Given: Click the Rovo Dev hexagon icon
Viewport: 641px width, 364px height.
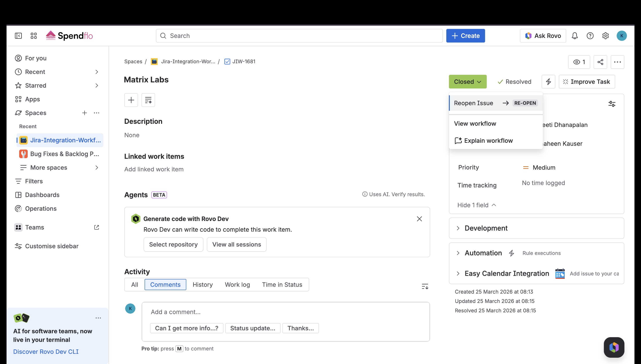Looking at the screenshot, I should click(x=136, y=219).
